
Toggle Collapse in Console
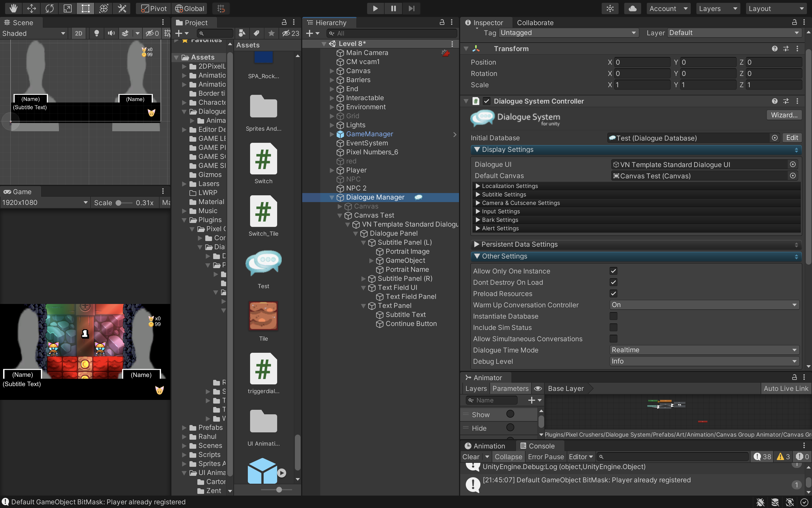coord(508,457)
